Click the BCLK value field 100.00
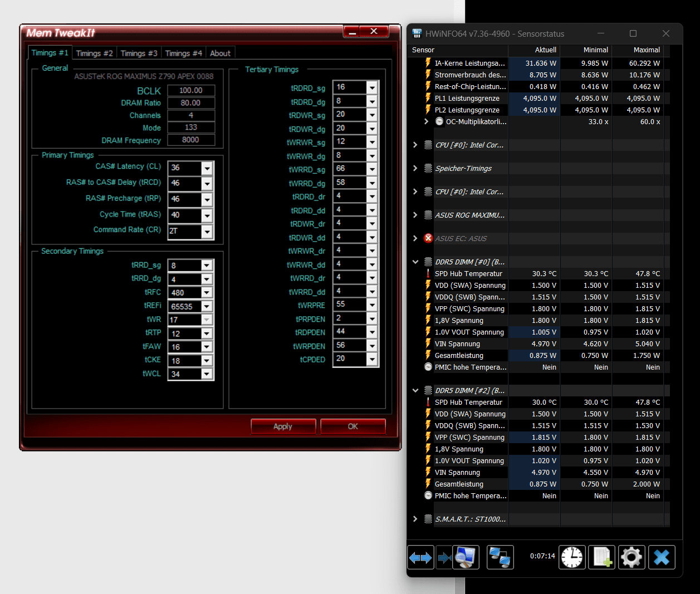This screenshot has width=700, height=594. 190,90
